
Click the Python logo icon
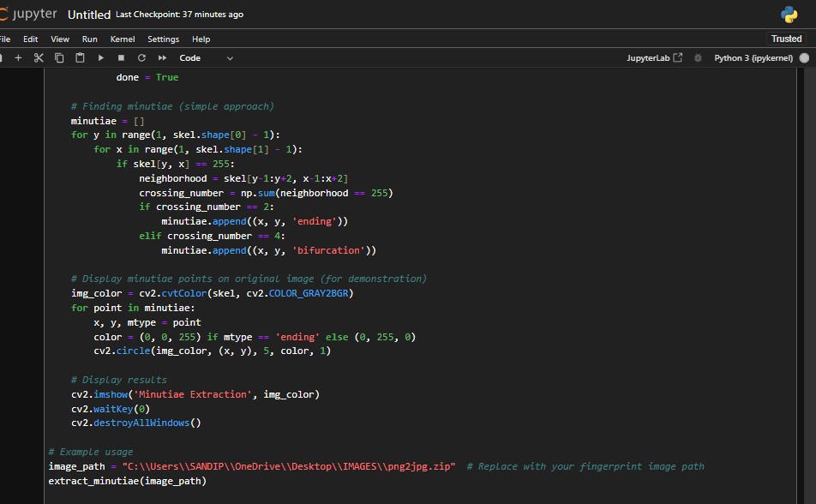click(789, 14)
